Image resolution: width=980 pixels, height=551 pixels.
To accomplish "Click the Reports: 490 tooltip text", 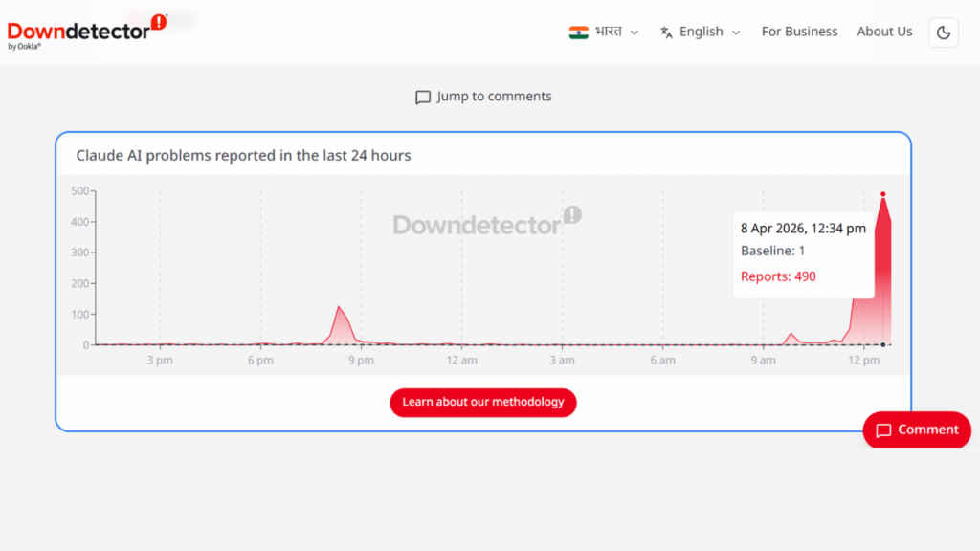I will point(778,276).
